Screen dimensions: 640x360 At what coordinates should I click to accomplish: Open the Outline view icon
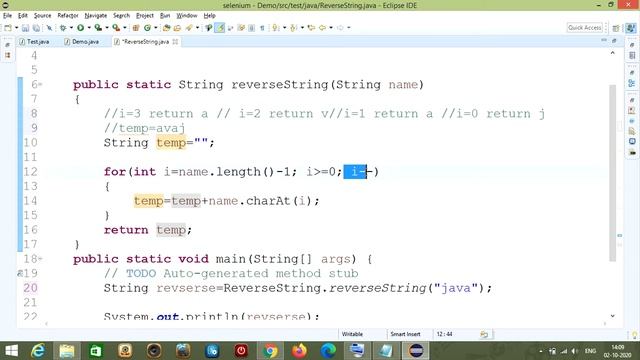[x=632, y=83]
